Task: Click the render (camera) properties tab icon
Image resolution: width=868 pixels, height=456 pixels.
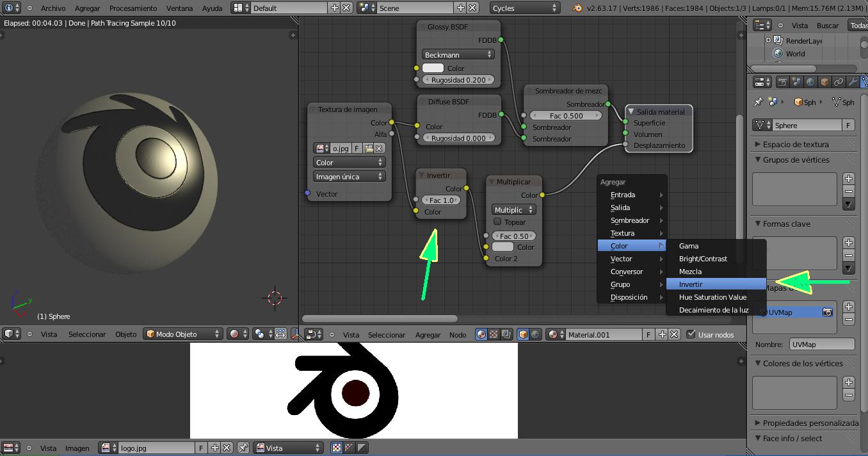Action: [x=782, y=83]
